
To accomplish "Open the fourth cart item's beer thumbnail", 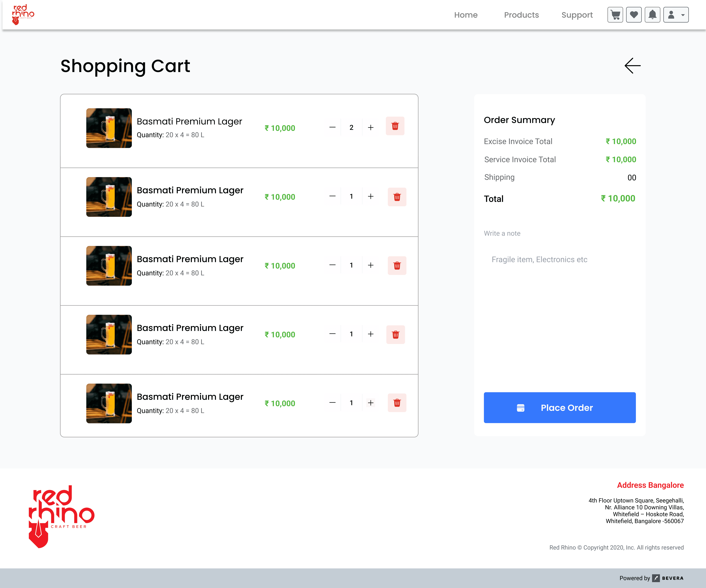I will tap(109, 335).
